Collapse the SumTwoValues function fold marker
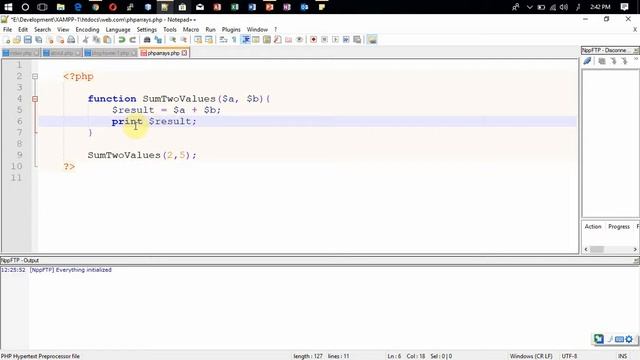This screenshot has height=360, width=640. click(35, 99)
